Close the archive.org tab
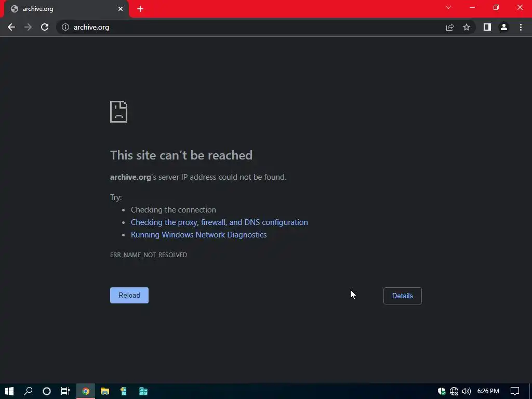532x399 pixels. [x=121, y=9]
